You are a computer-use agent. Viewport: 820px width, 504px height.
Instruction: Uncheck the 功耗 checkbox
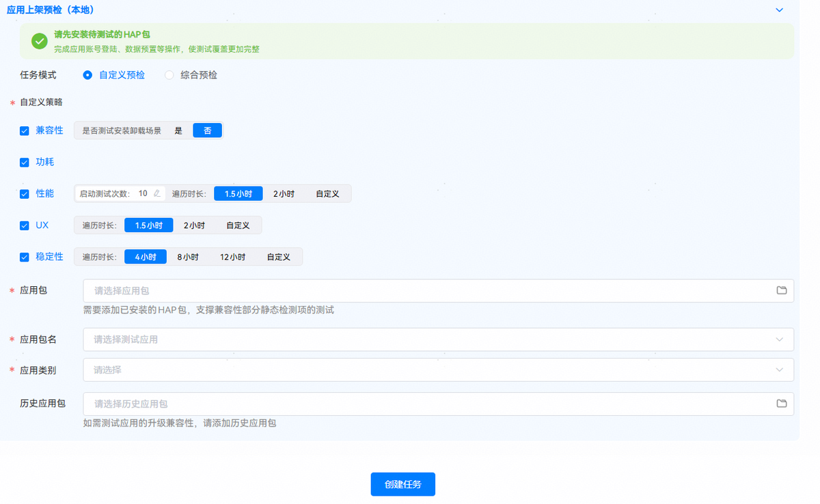pos(25,163)
